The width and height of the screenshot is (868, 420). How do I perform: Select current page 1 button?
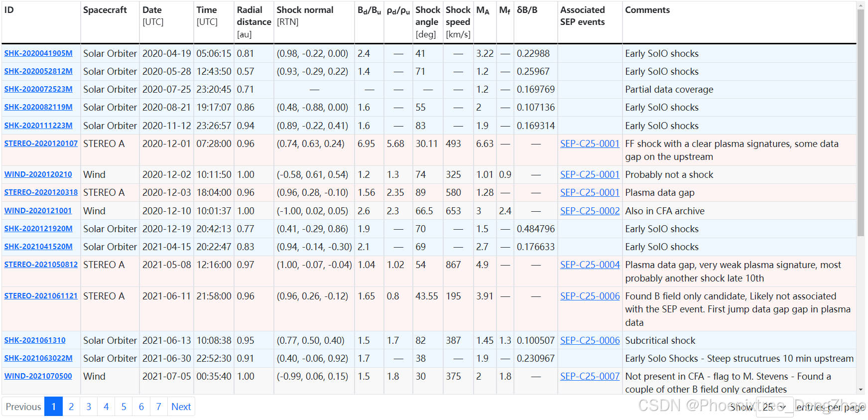pos(54,407)
